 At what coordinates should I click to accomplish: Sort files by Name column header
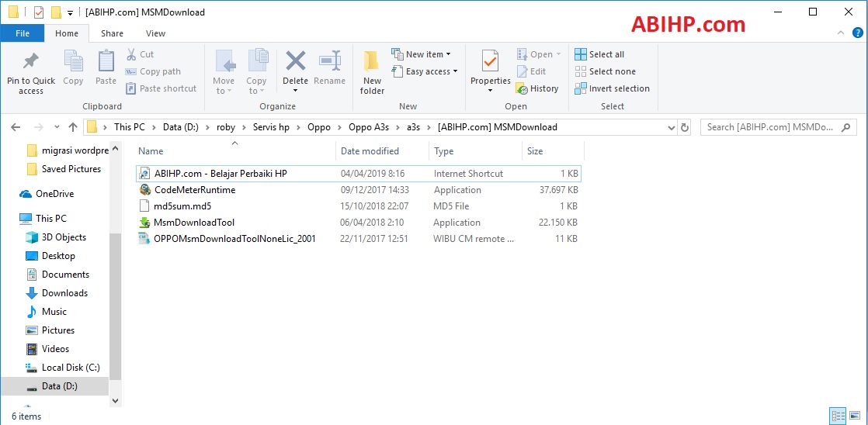[x=236, y=151]
